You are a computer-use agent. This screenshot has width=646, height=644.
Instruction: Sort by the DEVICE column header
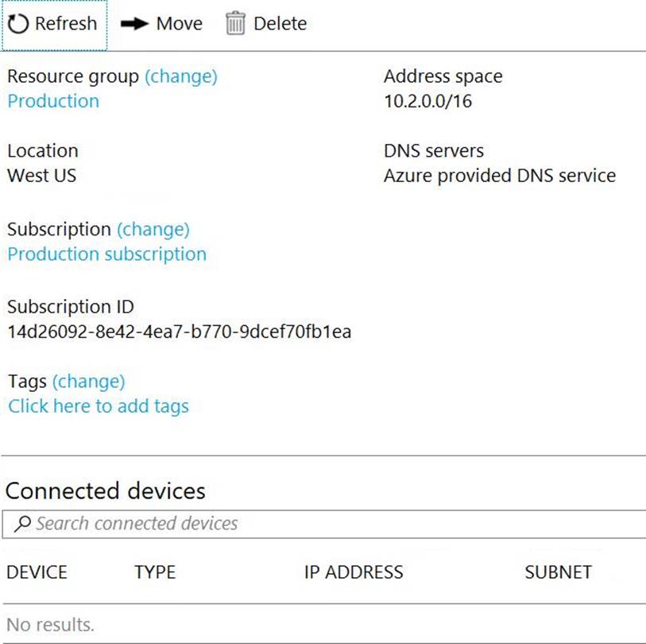[37, 572]
